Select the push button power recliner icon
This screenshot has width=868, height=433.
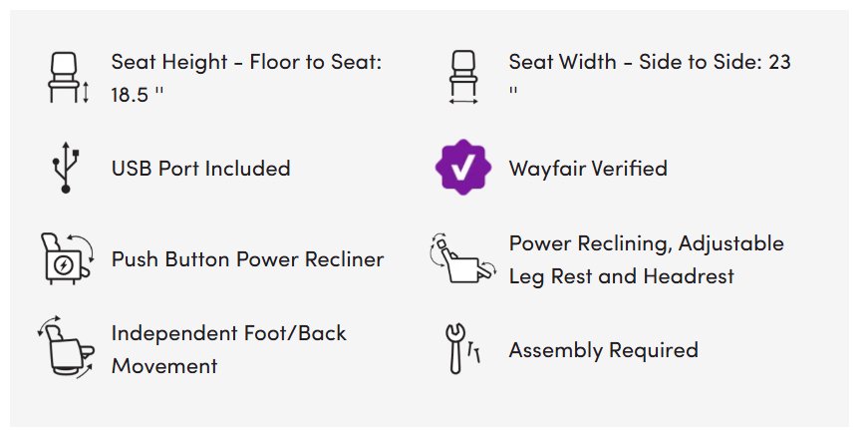67,258
